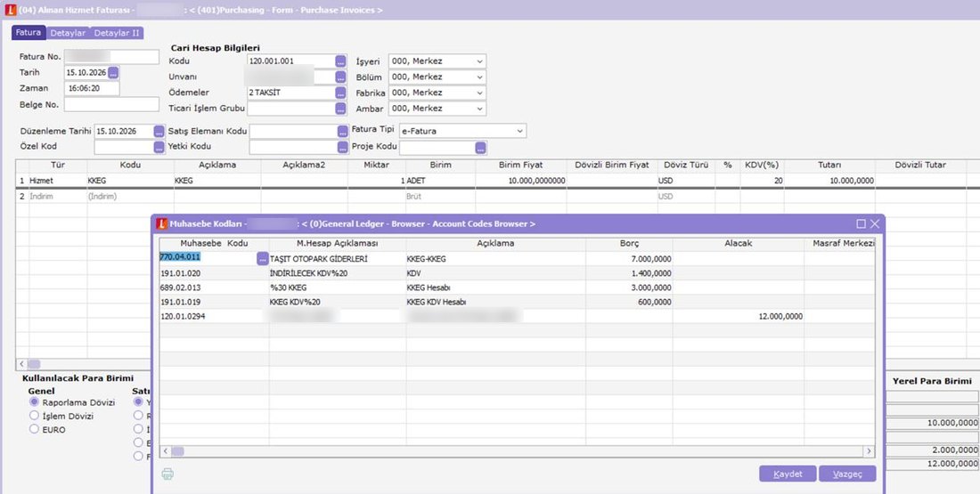The width and height of the screenshot is (980, 494).
Task: Click the Alacak amount 12.000,0000
Action: pyautogui.click(x=780, y=317)
